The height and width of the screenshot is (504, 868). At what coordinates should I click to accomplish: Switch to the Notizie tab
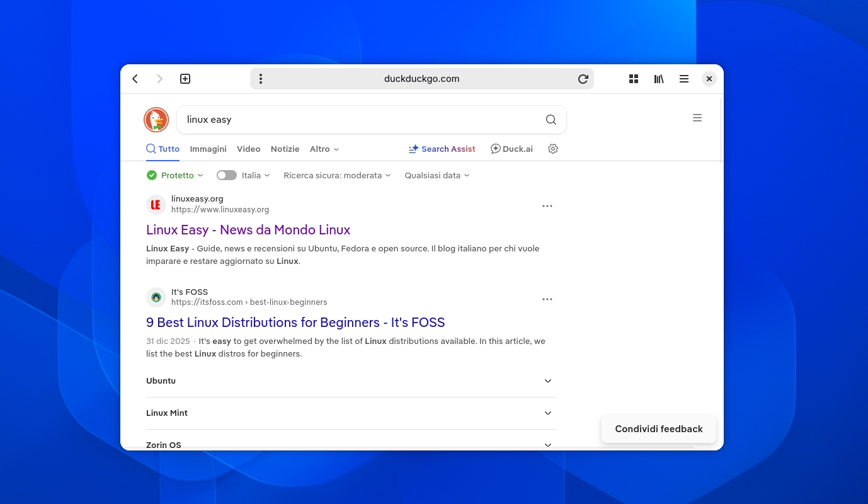pos(285,149)
